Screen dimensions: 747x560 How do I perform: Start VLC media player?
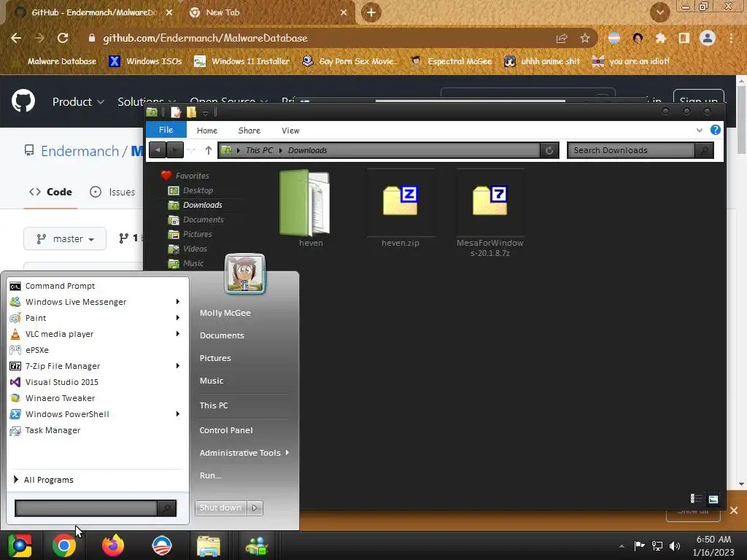pyautogui.click(x=59, y=334)
